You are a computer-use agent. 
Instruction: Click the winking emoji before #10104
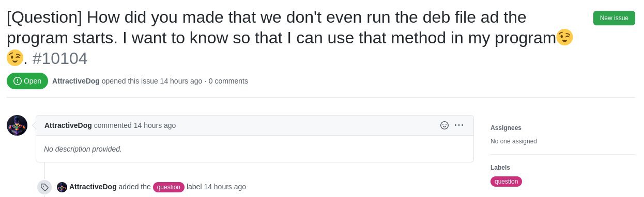(15, 58)
